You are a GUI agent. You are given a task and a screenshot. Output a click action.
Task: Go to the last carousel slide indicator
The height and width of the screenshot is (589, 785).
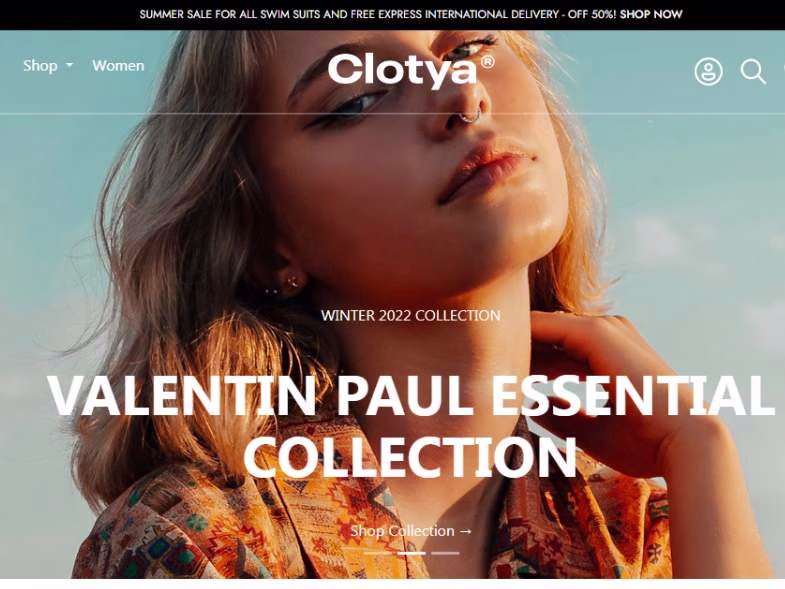(x=445, y=553)
